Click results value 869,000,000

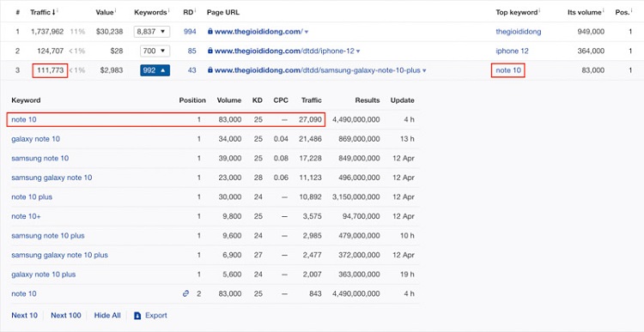pyautogui.click(x=358, y=139)
